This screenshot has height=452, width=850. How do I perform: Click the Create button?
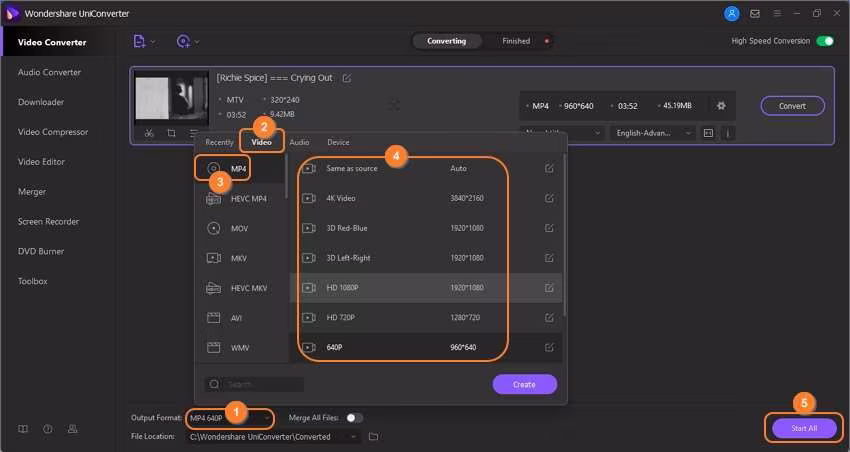[524, 384]
